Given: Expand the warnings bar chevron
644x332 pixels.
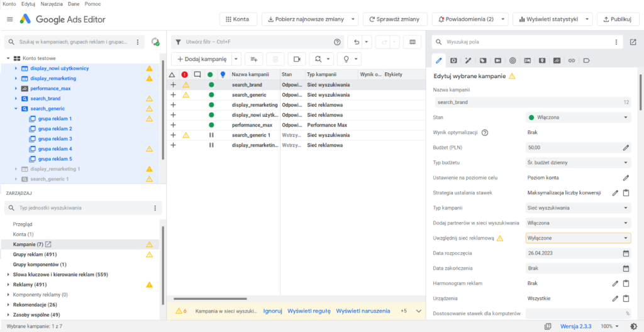Looking at the screenshot, I should click(418, 311).
